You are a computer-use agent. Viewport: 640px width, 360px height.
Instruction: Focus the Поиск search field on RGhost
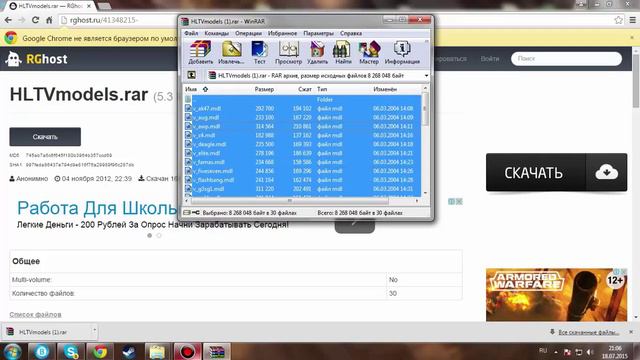coord(567,59)
